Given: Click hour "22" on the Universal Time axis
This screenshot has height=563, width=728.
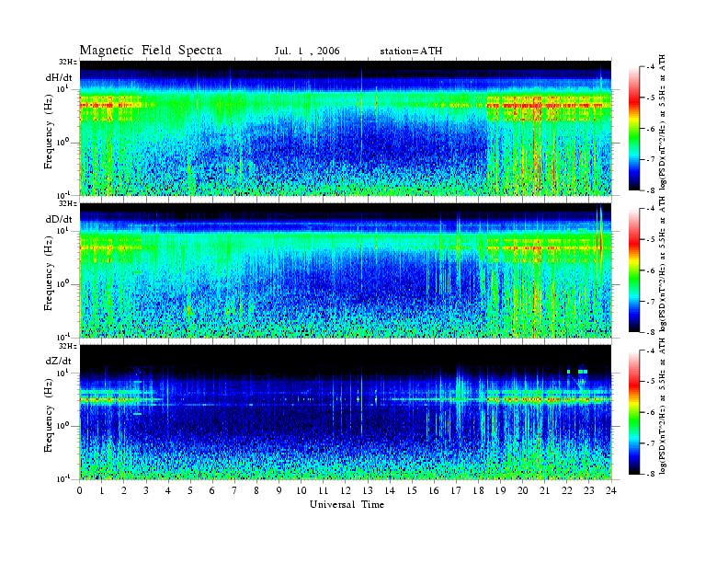Looking at the screenshot, I should pyautogui.click(x=567, y=490).
